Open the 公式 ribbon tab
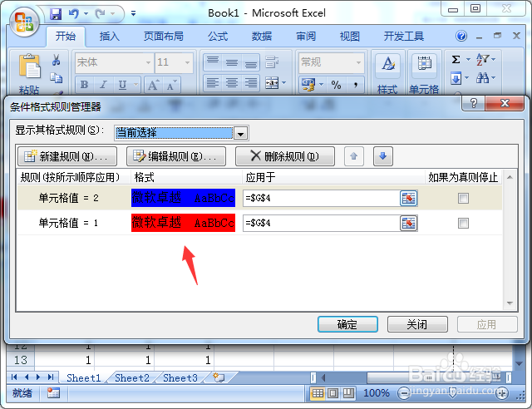The image size is (532, 409). [218, 36]
